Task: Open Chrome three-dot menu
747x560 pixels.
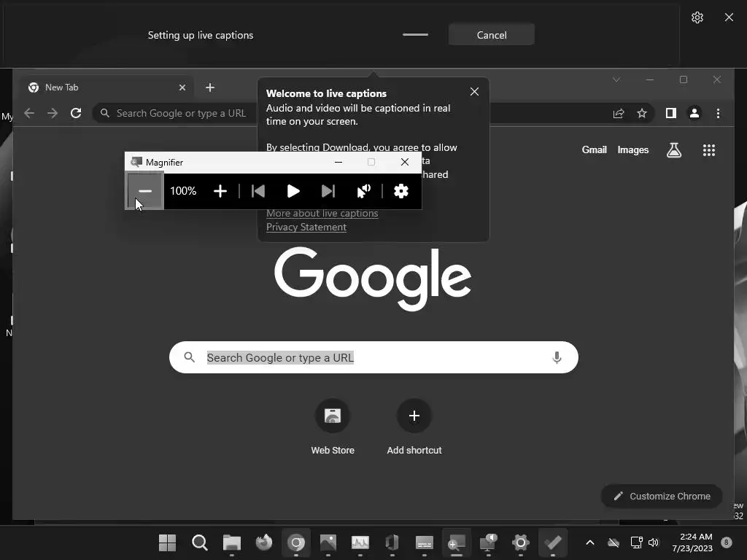Action: 718,113
